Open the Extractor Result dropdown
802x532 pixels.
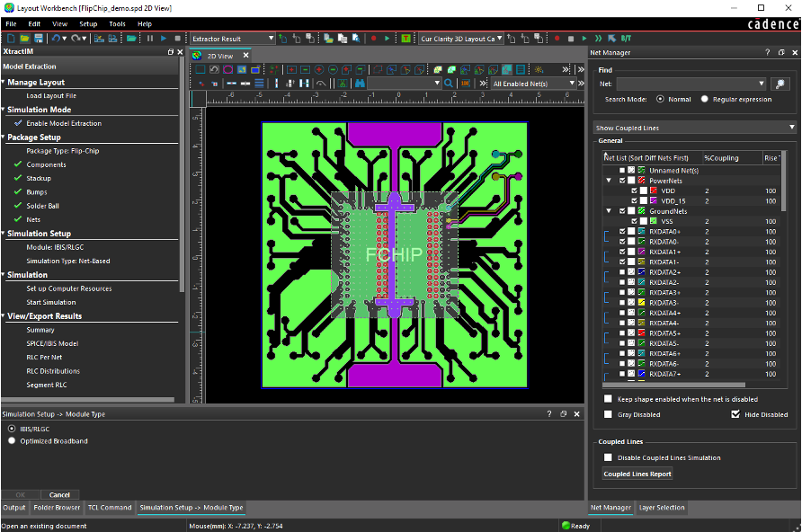pos(271,39)
